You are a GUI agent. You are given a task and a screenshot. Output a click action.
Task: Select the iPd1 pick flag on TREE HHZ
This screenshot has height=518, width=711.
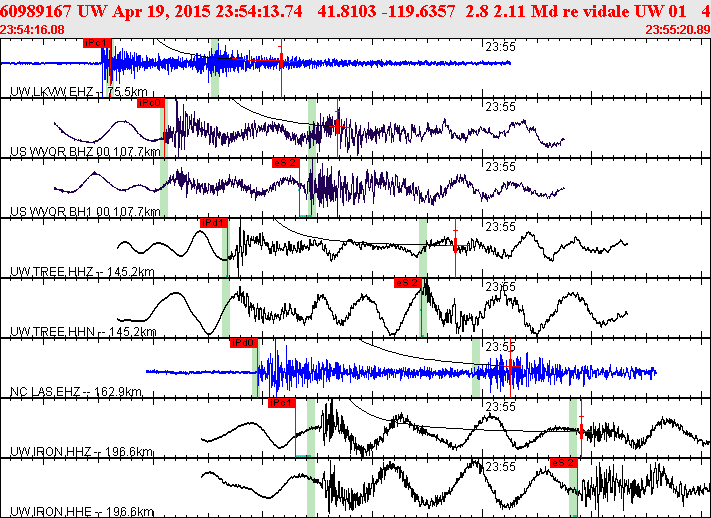(x=214, y=223)
